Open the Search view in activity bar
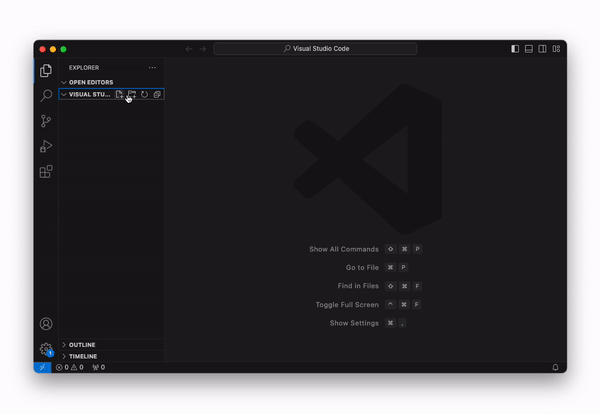The image size is (600, 414). [46, 96]
